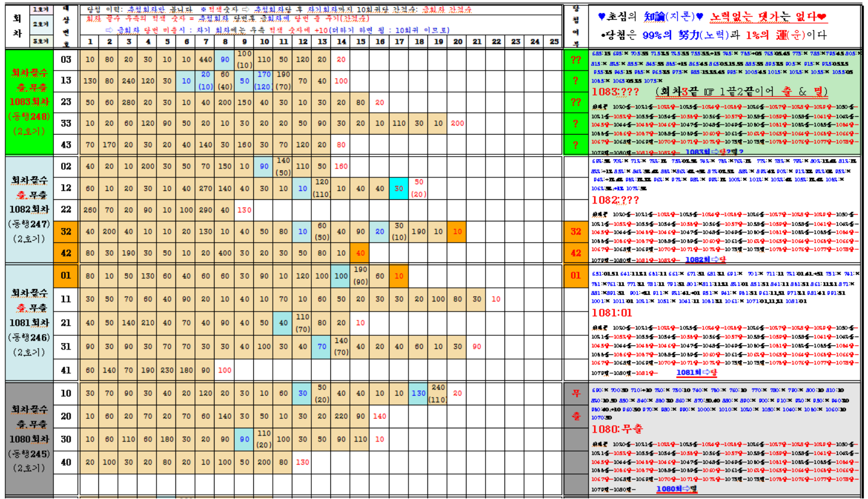Select the orange 01 cell in result column
868x499 pixels.
(575, 275)
